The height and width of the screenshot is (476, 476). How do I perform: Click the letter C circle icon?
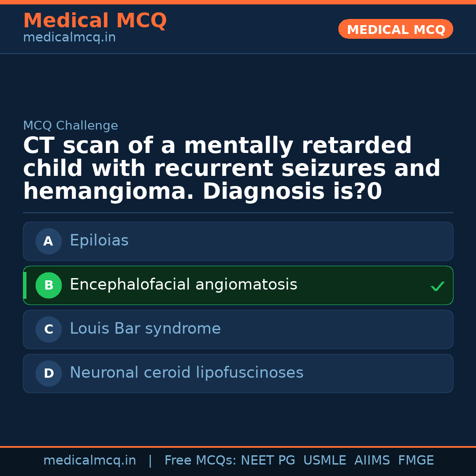pos(48,329)
